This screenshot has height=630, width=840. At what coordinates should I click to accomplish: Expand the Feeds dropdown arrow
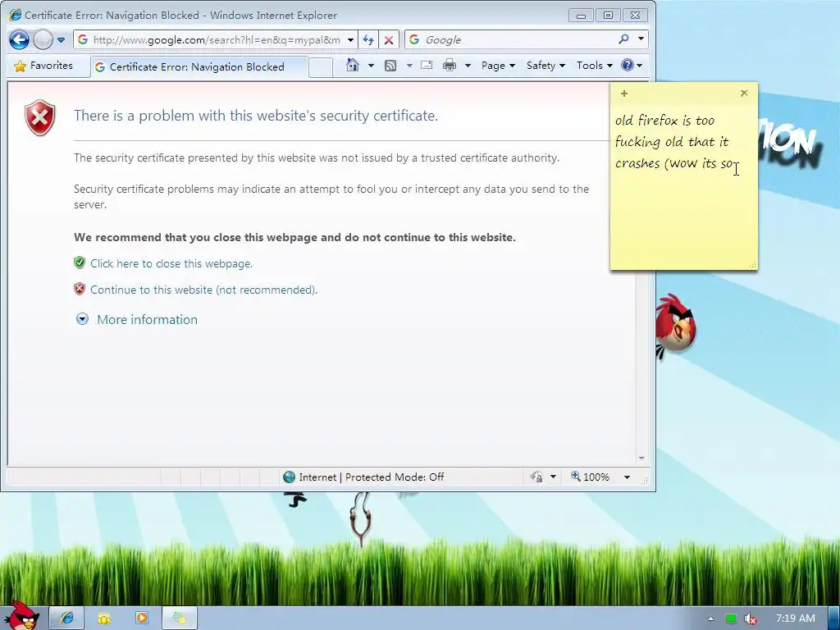click(x=409, y=66)
